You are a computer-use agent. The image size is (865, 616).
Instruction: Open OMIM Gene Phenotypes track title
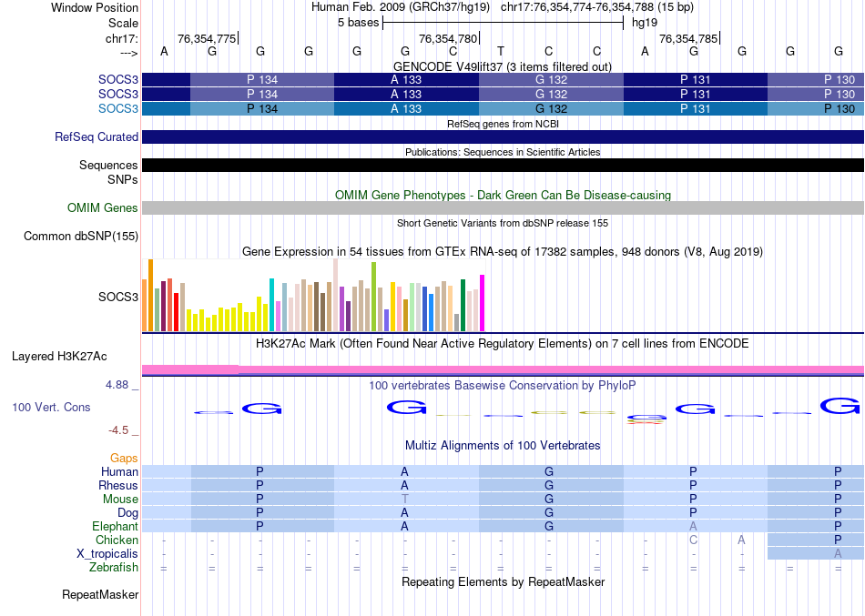pyautogui.click(x=503, y=196)
